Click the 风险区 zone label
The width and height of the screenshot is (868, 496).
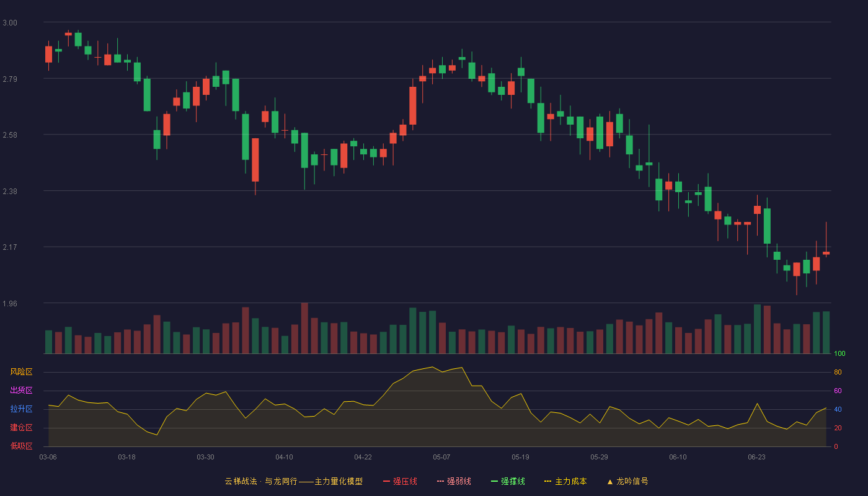(x=21, y=372)
